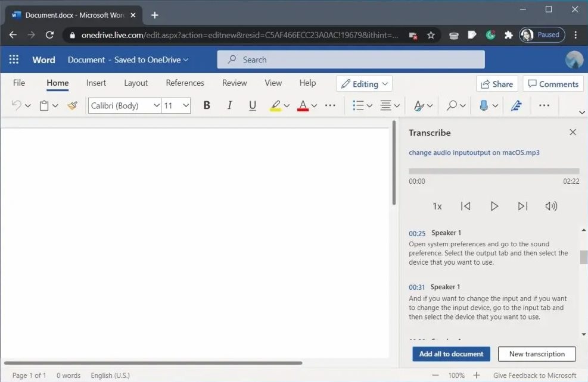Open the Editor pen icon
This screenshot has height=382, width=588.
(517, 105)
